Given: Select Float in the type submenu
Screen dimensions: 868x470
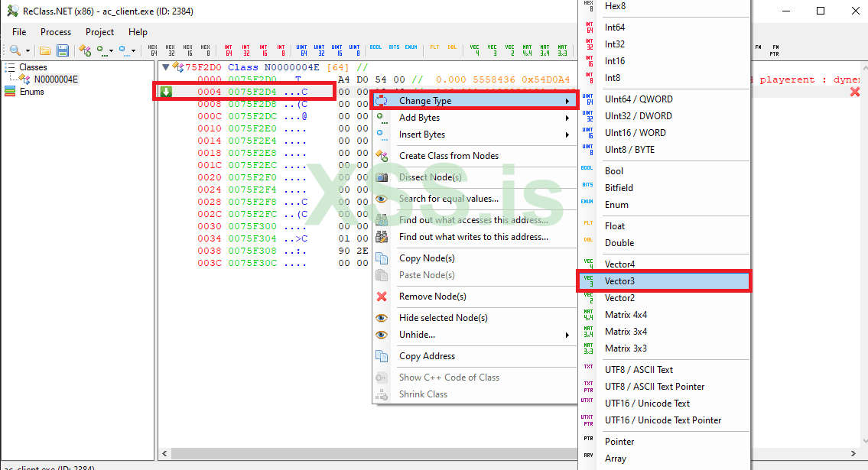Looking at the screenshot, I should 665,226.
